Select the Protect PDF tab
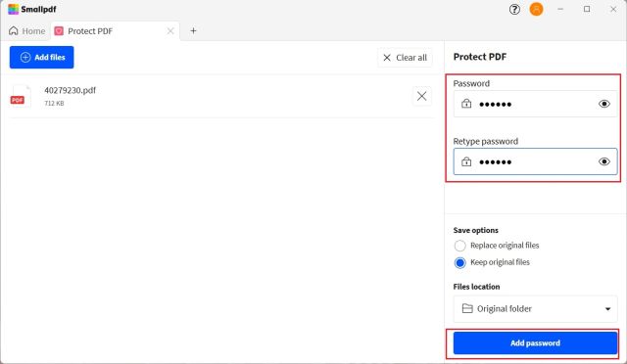The height and width of the screenshot is (364, 627). click(x=115, y=30)
